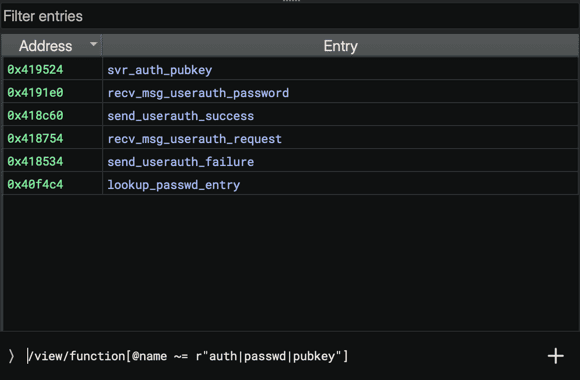Select the lookup_passwd_entry entry
Image resolution: width=580 pixels, height=380 pixels.
click(174, 185)
